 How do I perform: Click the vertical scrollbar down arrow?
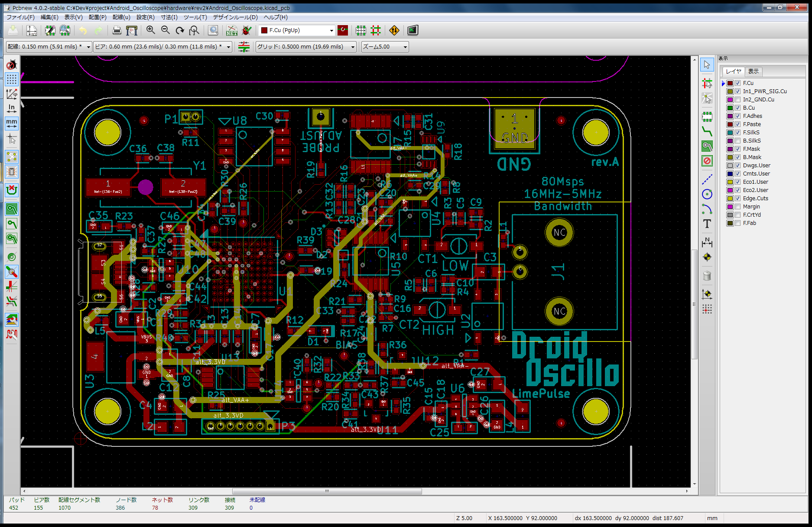[x=694, y=484]
